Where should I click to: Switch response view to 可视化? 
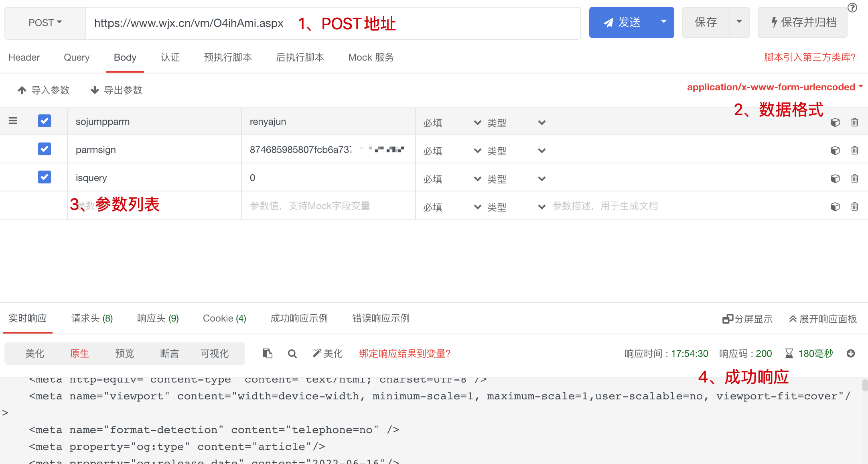pos(215,353)
